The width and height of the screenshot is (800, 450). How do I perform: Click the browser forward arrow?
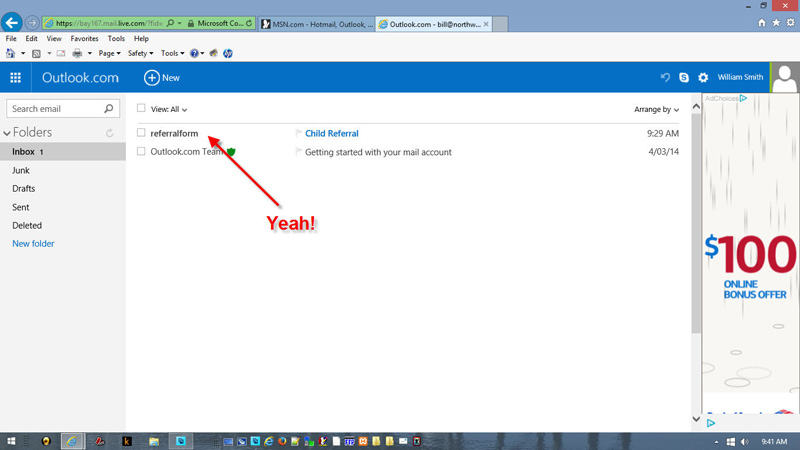click(32, 23)
